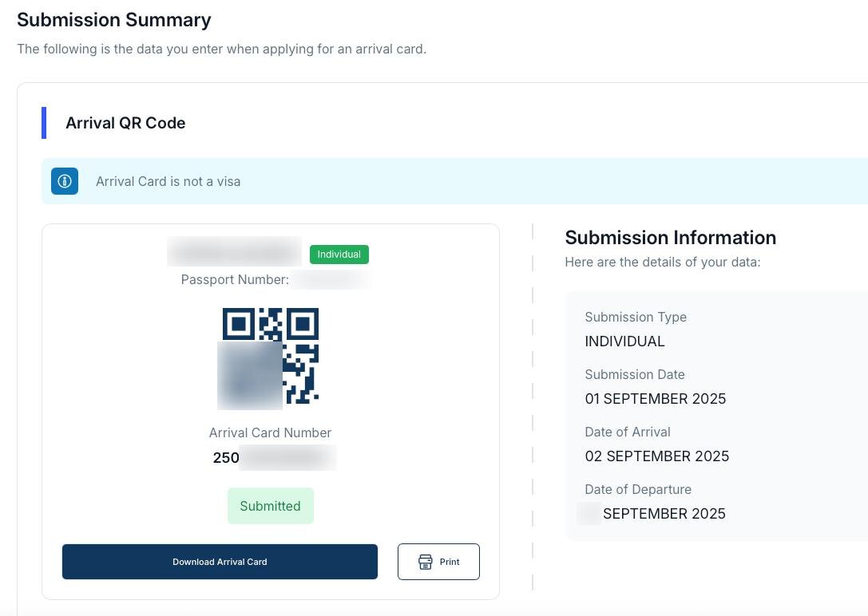Click the Submission Summary heading
Screen dimensions: 868x616
(x=114, y=20)
